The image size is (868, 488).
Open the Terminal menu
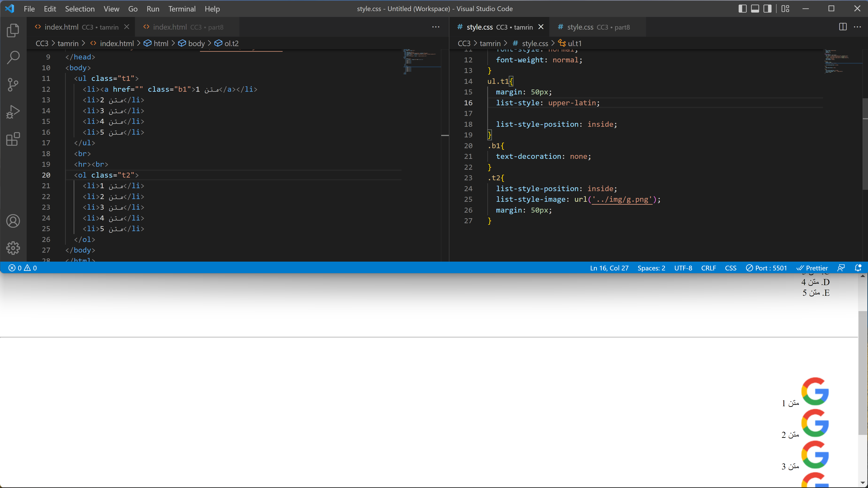pos(182,9)
